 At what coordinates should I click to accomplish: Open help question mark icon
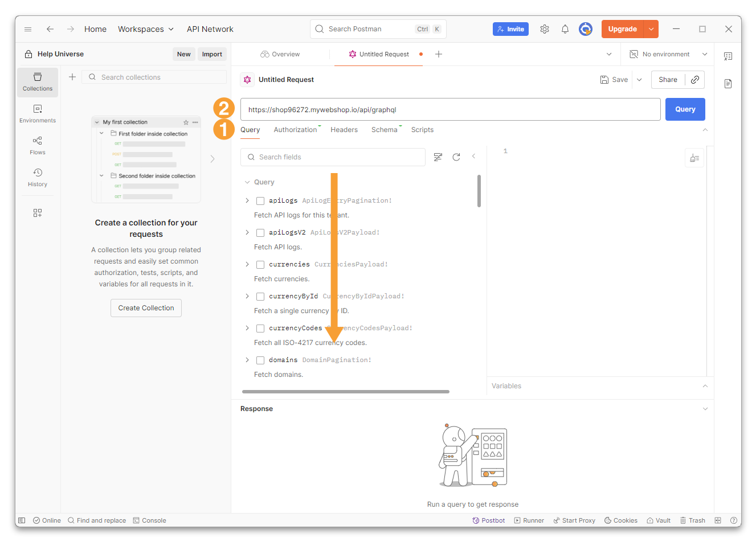coord(734,520)
